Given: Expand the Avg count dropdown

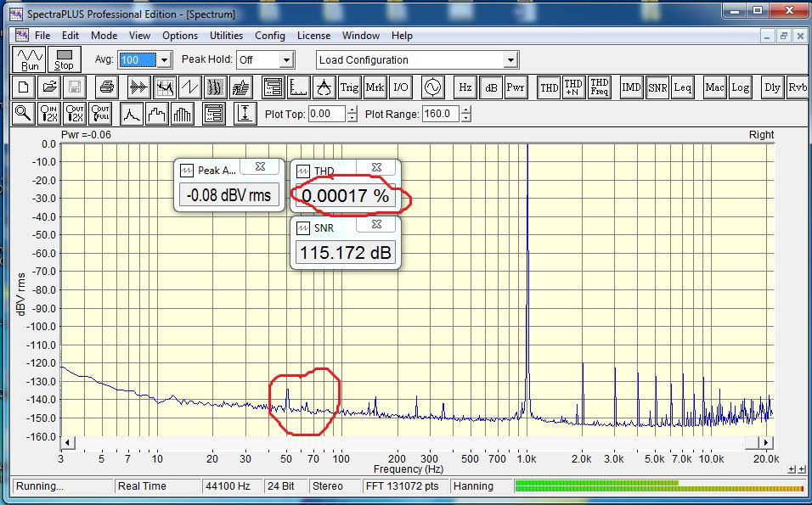Looking at the screenshot, I should [x=165, y=60].
